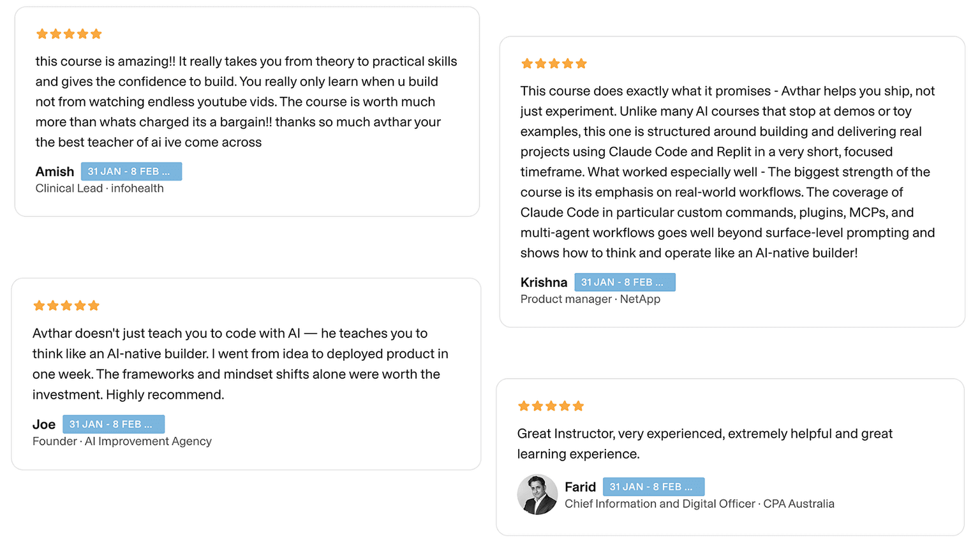Click the cohort date badge next to Joe
Image resolution: width=980 pixels, height=551 pixels.
(113, 424)
